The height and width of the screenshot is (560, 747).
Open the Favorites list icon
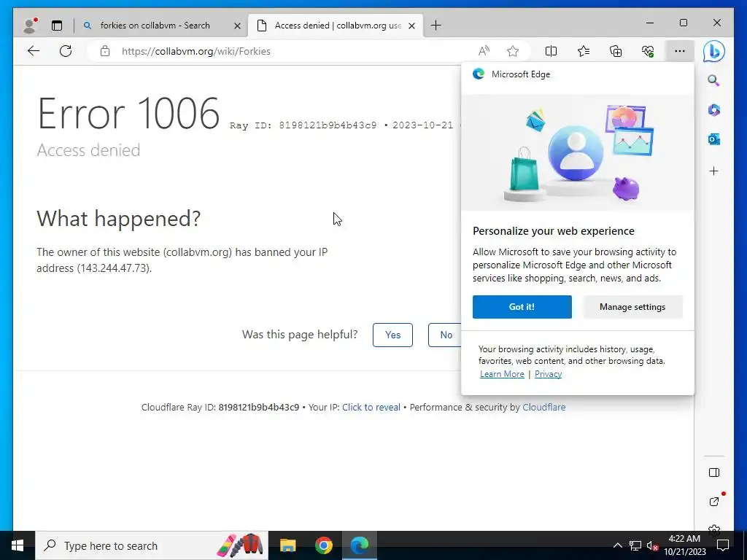tap(583, 51)
